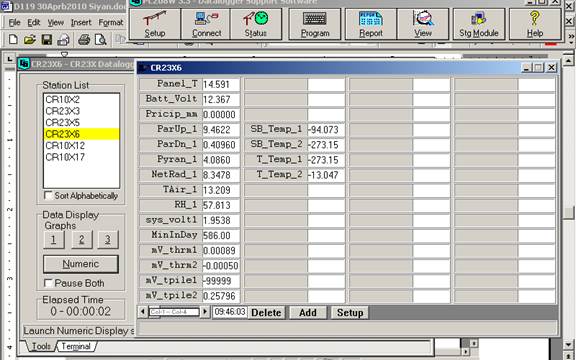Screen dimensions: 576x360
Task: Click the mV_thrm1 label cell
Action: [x=171, y=251]
